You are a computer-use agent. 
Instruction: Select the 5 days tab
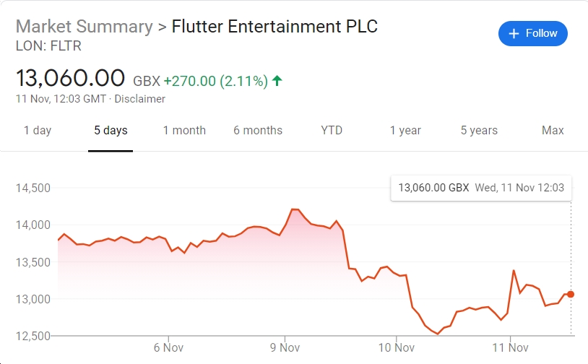pos(111,131)
